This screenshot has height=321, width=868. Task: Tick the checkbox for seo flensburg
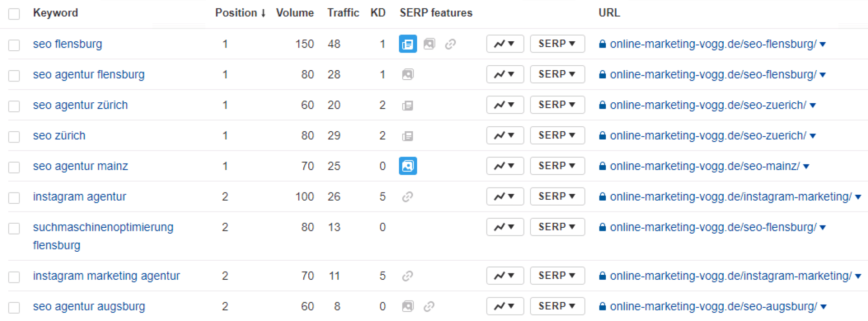point(14,45)
